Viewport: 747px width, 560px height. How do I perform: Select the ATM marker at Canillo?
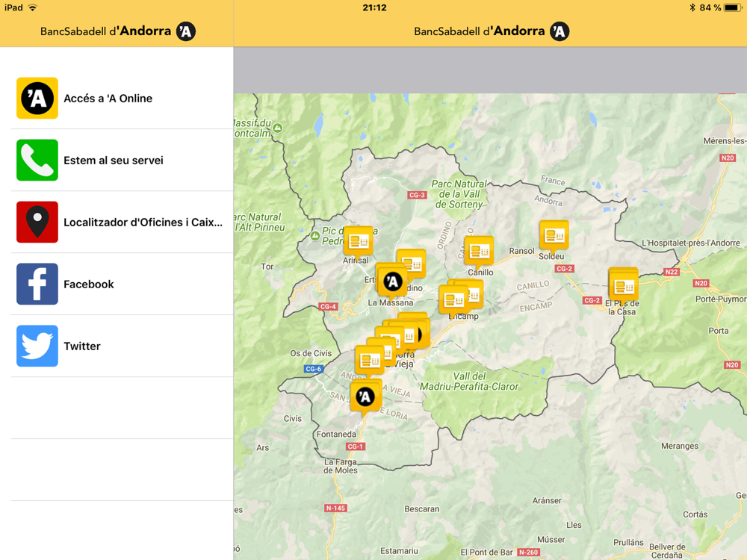(x=479, y=252)
